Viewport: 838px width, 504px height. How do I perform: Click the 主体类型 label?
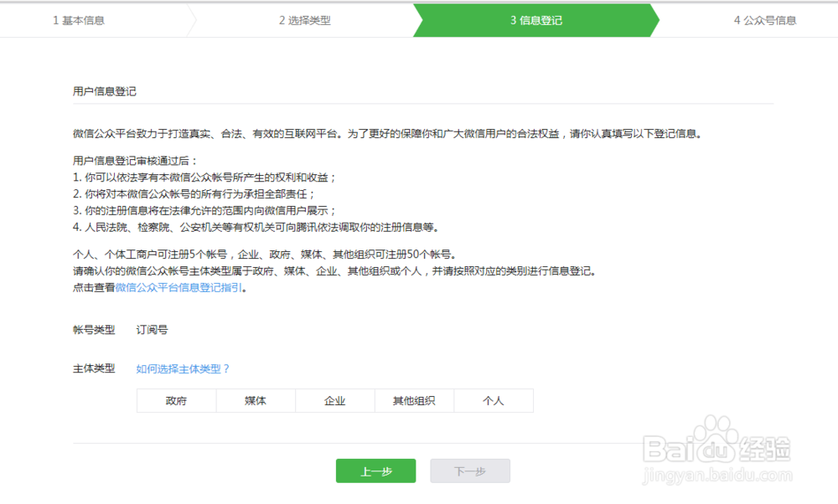point(94,368)
